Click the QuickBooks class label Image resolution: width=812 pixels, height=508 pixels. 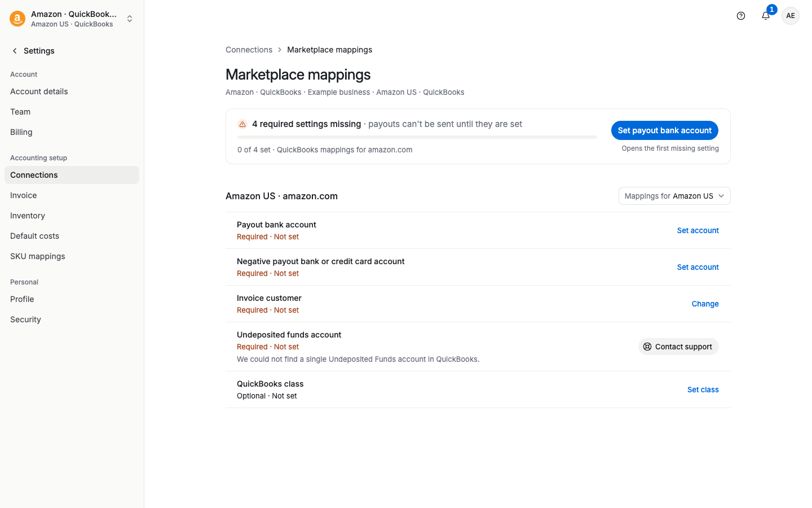270,384
